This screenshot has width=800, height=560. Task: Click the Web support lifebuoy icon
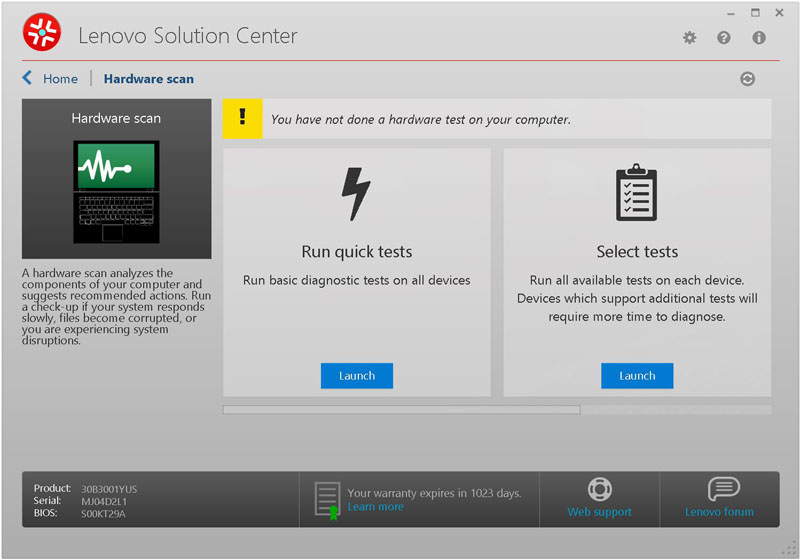coord(599,489)
